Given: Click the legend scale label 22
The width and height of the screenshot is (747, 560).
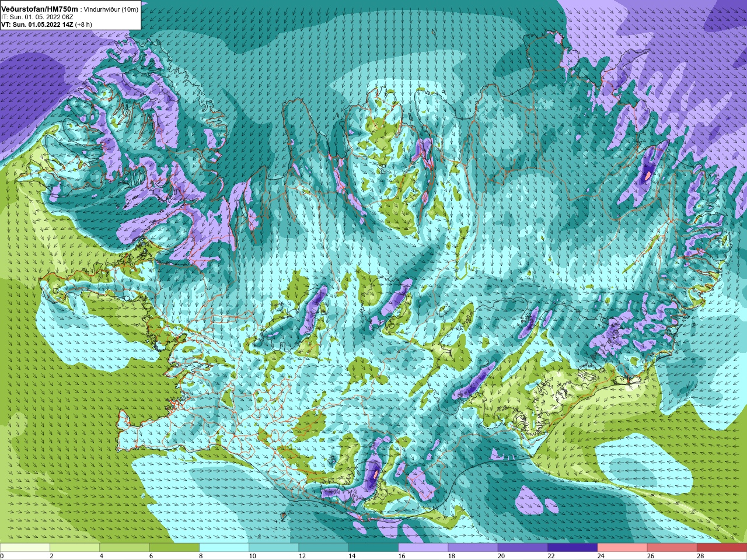Looking at the screenshot, I should pos(551,556).
